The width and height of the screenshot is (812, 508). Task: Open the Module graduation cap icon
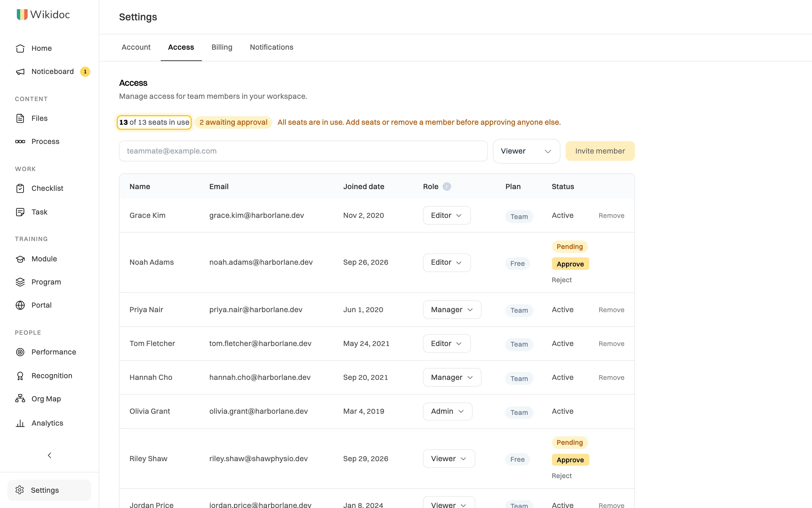tap(20, 259)
